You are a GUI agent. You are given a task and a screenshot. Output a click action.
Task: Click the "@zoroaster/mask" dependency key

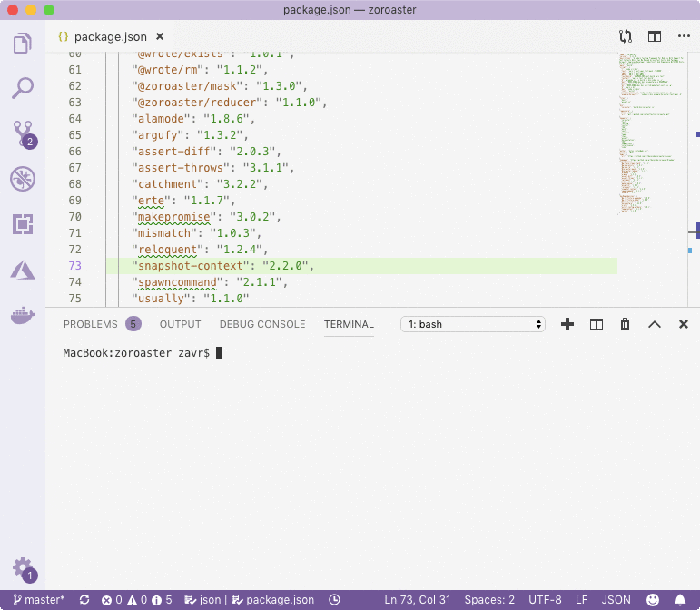(x=187, y=86)
